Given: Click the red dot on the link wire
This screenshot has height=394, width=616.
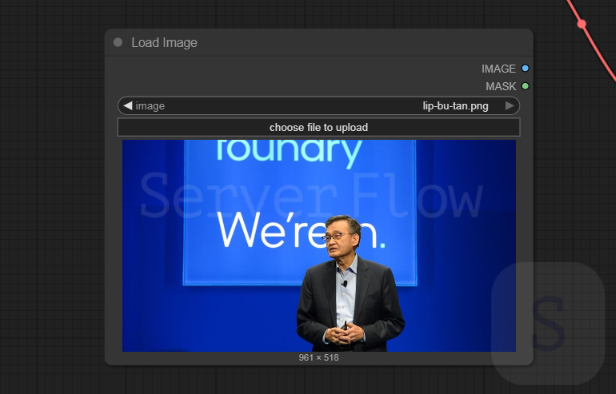Looking at the screenshot, I should click(x=582, y=24).
